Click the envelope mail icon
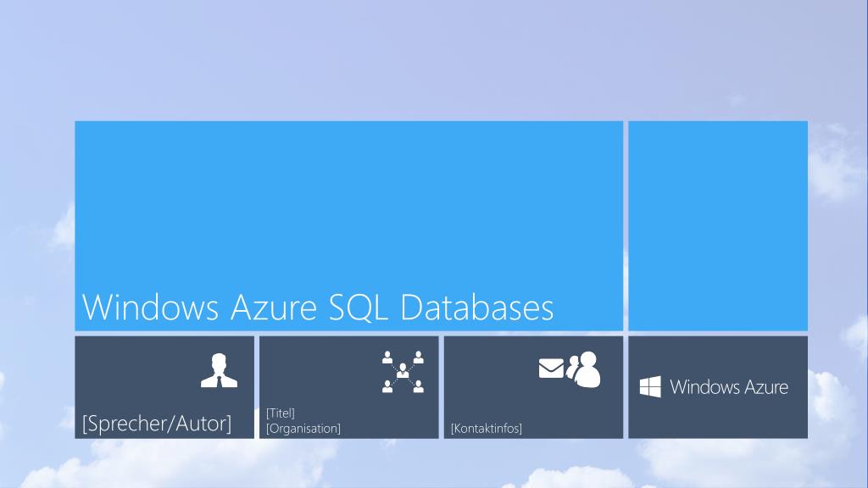Screen dimensions: 868x488 pos(551,369)
